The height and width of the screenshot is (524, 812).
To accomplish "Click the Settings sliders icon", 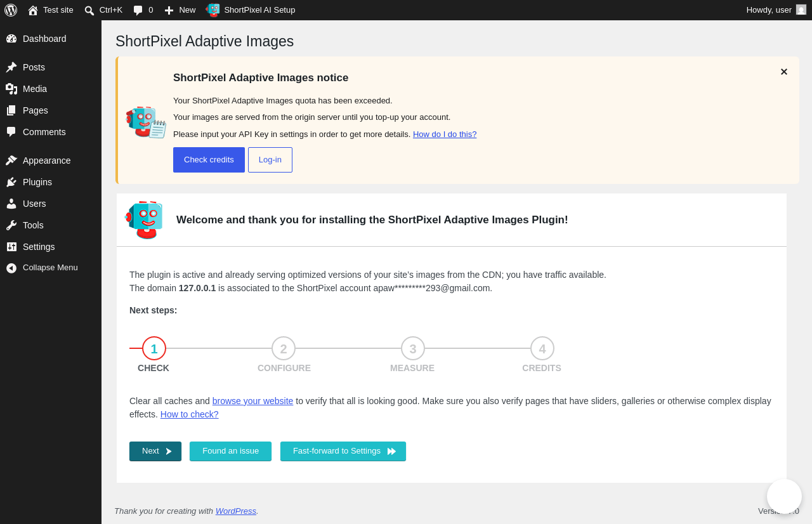I will tap(11, 247).
